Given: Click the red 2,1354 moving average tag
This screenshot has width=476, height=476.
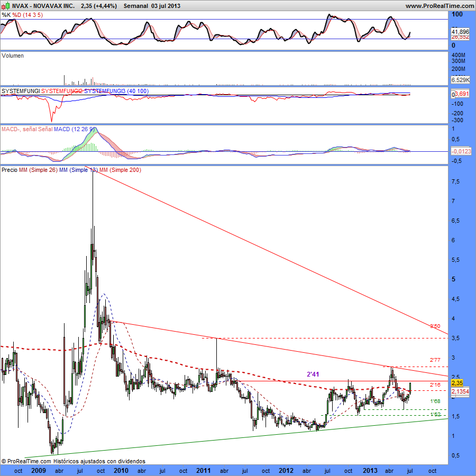Looking at the screenshot, I should (459, 390).
